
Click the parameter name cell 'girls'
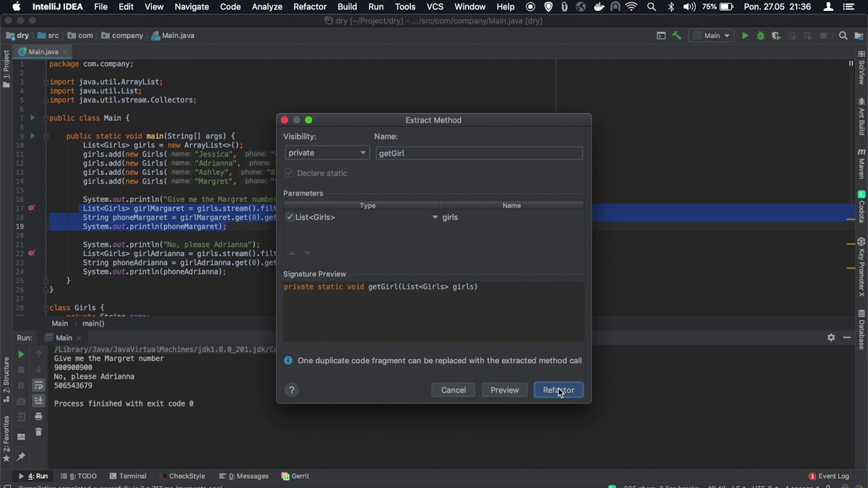512,217
